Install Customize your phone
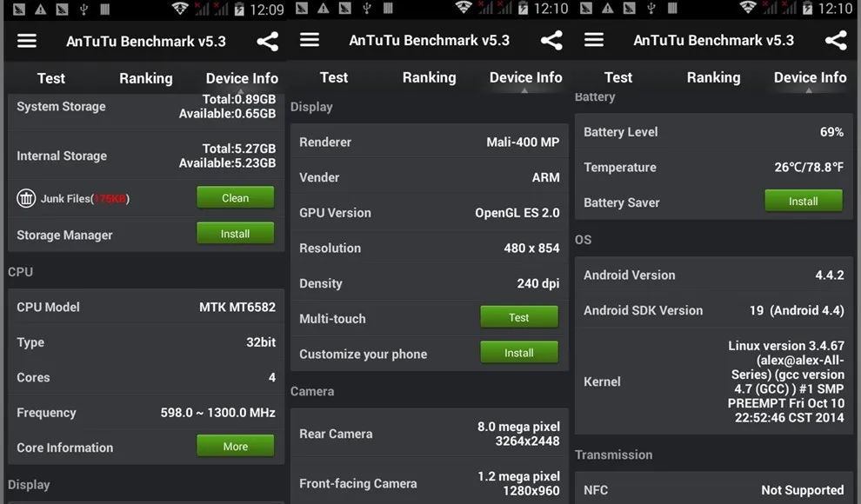Viewport: 861px width, 504px height. pos(519,352)
